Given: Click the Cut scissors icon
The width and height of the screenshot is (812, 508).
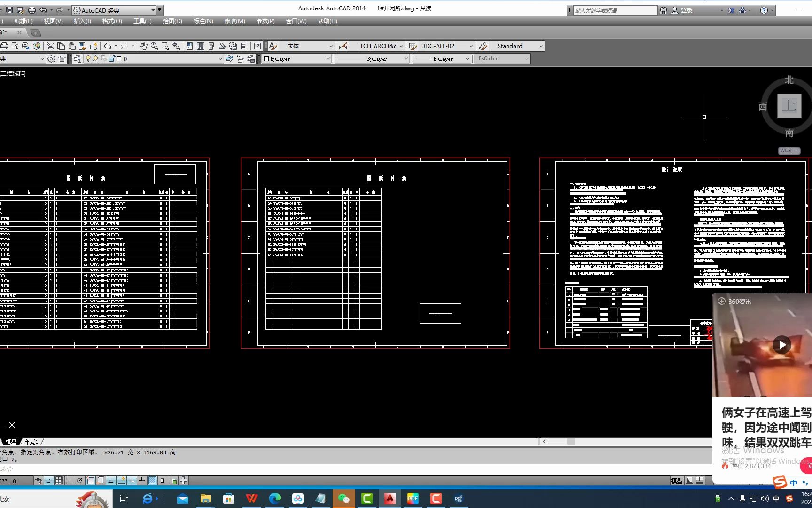Looking at the screenshot, I should (50, 46).
